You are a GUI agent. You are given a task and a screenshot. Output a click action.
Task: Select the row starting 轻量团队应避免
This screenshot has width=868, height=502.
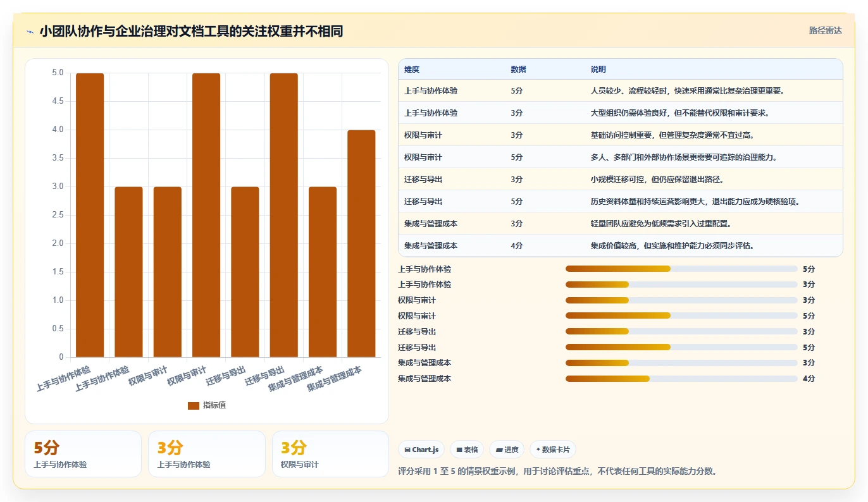621,223
